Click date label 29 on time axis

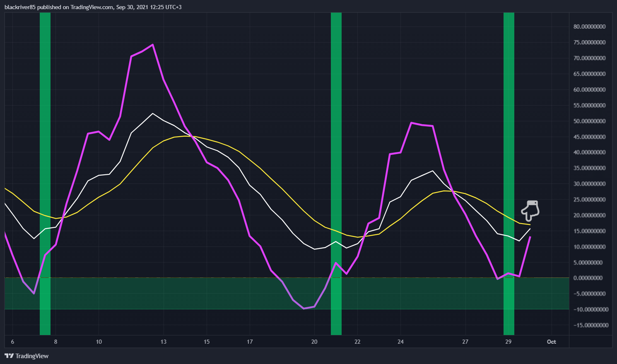509,342
